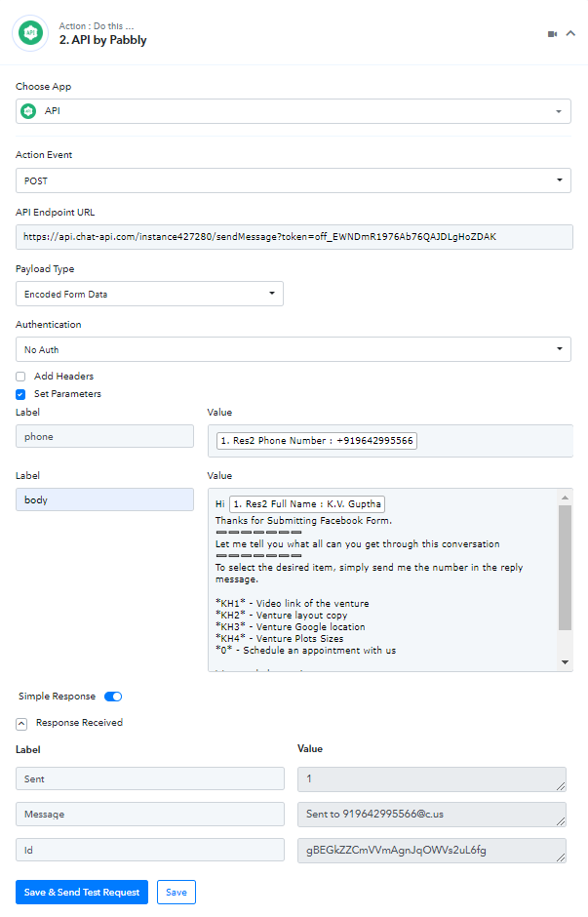Click the Sent value field showing 1
Screen dimensions: 588x917
click(x=431, y=779)
